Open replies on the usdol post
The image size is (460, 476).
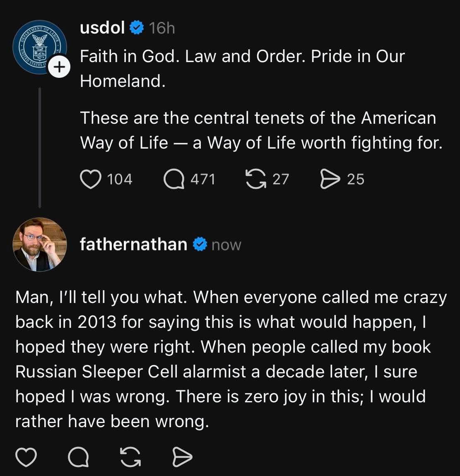[x=174, y=179]
